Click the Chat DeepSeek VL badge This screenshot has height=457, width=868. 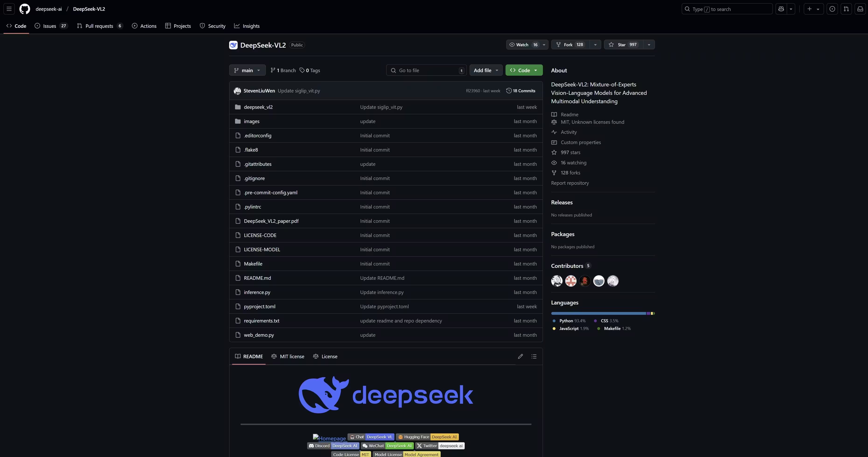click(x=371, y=437)
